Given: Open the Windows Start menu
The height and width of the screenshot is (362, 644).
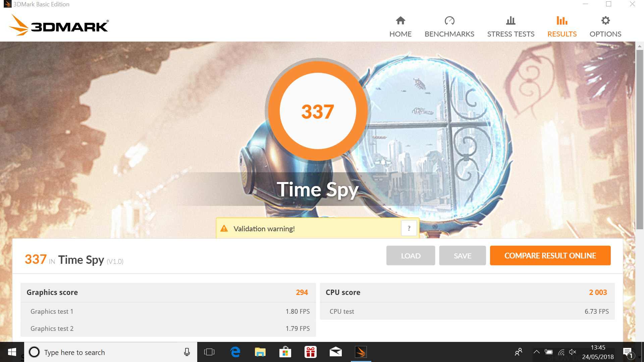Looking at the screenshot, I should click(x=12, y=352).
